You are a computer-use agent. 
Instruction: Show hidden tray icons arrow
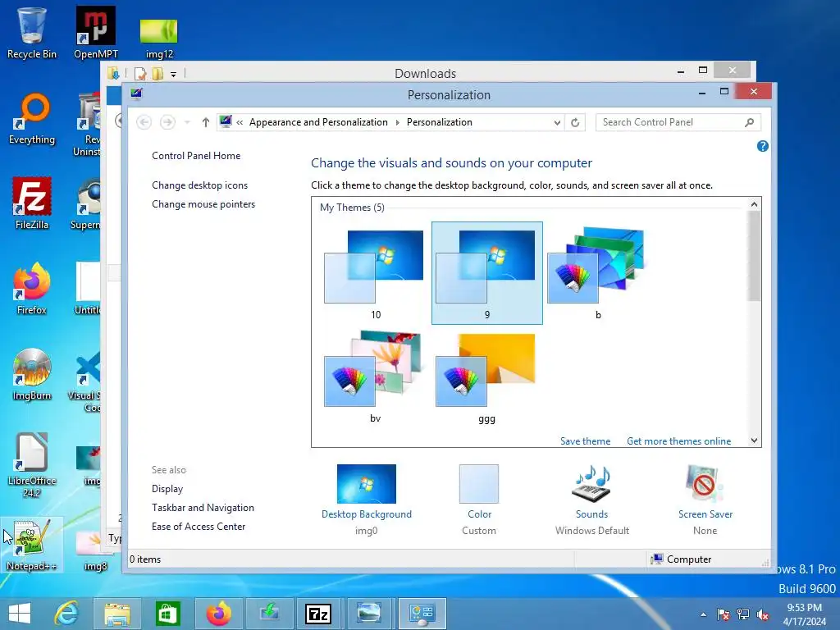coord(703,614)
